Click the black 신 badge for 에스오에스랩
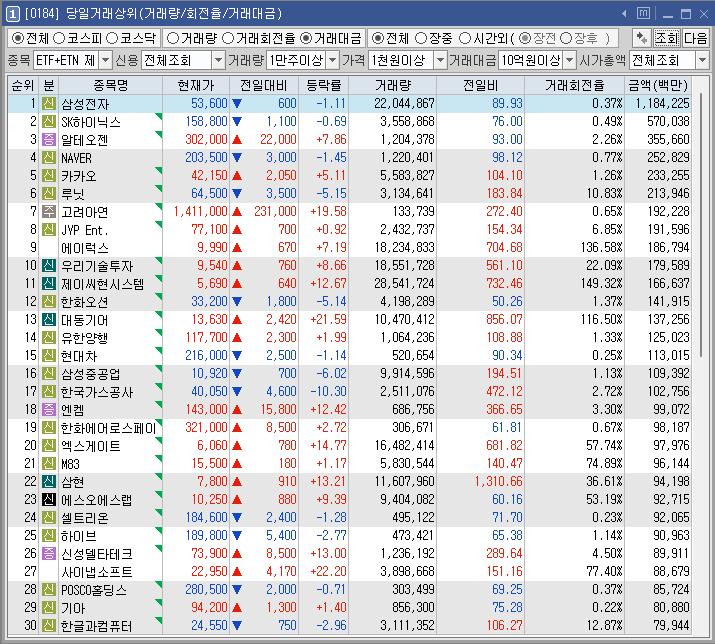Screen dimensions: 715x644 [x=49, y=500]
